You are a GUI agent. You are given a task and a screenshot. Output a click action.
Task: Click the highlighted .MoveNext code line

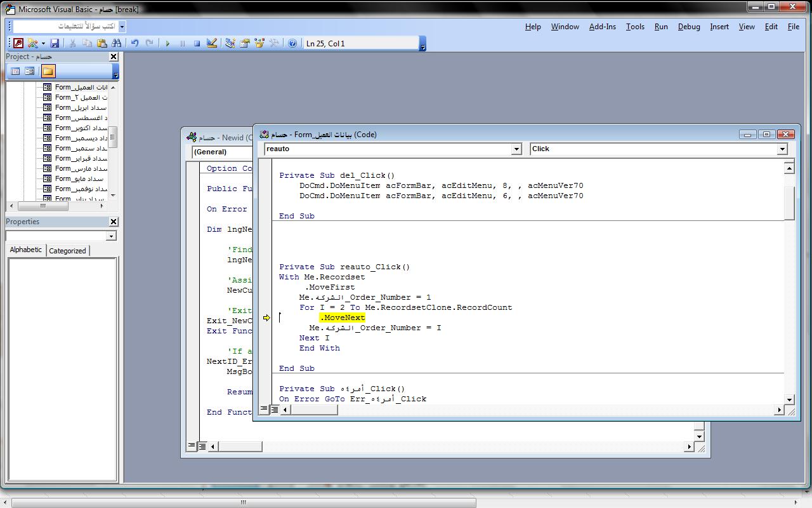pyautogui.click(x=343, y=317)
